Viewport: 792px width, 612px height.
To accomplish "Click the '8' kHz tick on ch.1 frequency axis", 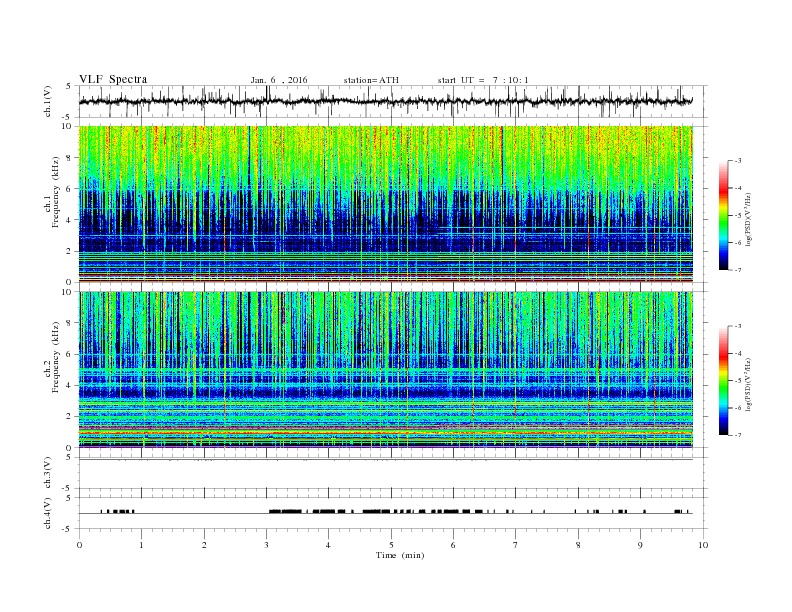I will pos(69,158).
